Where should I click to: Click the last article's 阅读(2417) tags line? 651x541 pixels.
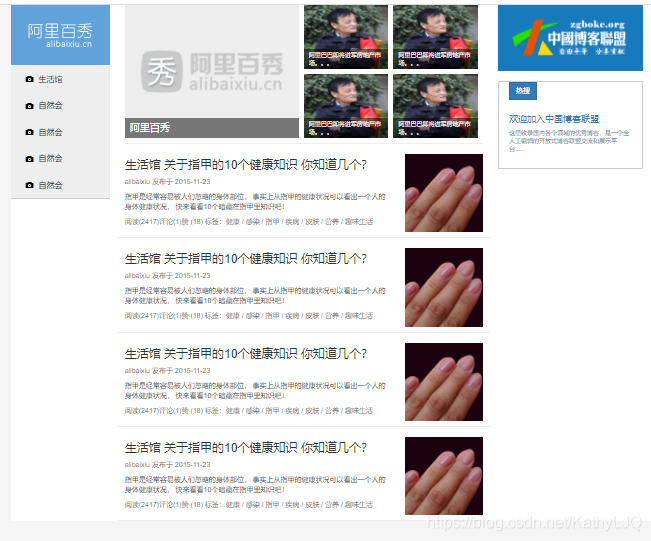(249, 505)
